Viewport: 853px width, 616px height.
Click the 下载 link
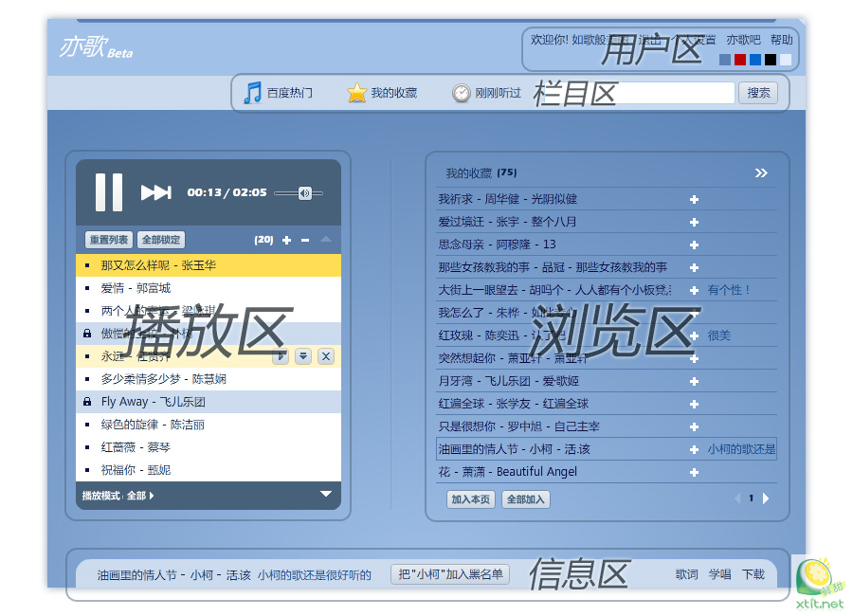(x=753, y=574)
